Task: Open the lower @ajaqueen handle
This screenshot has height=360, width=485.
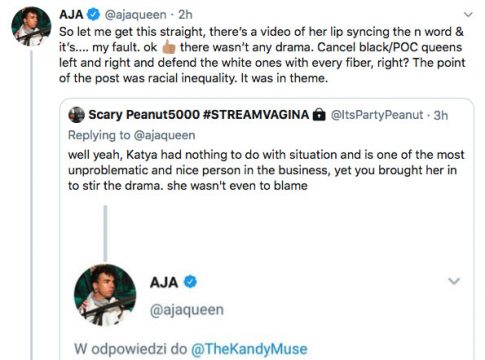Action: coord(187,310)
